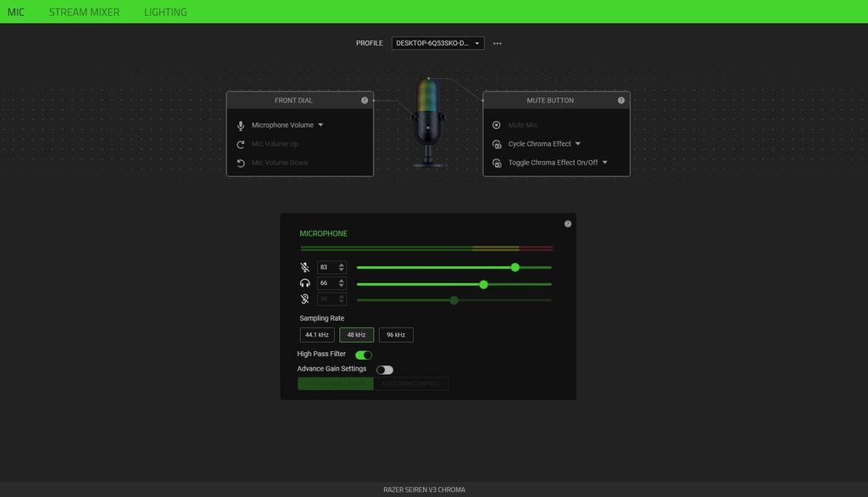Open the PROFILE selector dropdown

click(x=477, y=42)
